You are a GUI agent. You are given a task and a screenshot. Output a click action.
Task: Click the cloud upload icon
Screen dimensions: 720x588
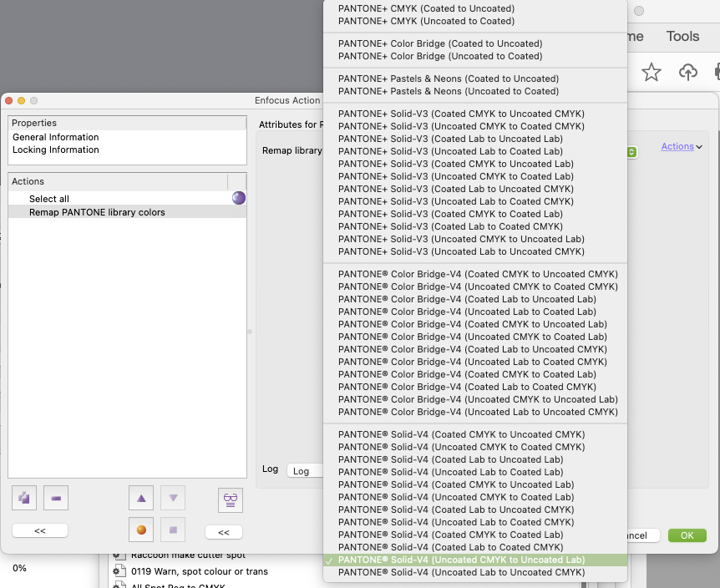[688, 73]
